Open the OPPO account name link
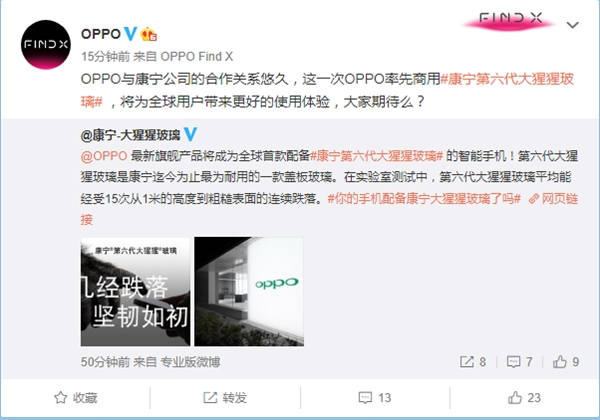This screenshot has height=420, width=600. point(101,34)
